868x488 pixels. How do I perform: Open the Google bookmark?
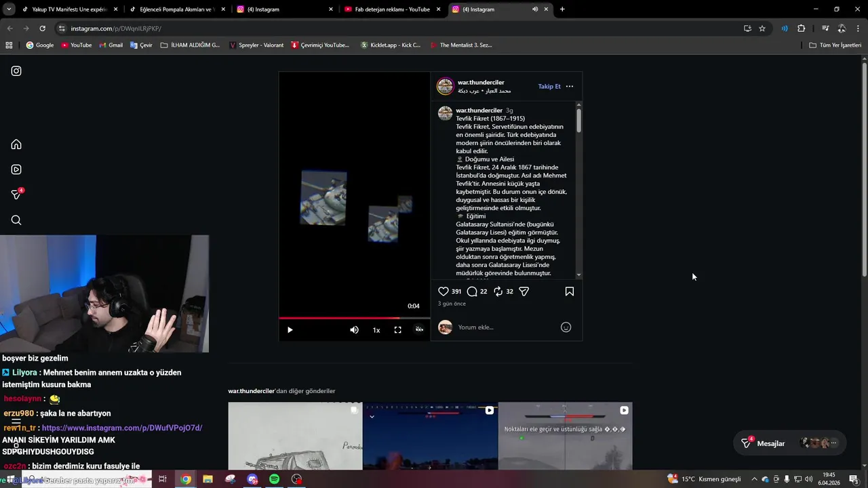(39, 45)
